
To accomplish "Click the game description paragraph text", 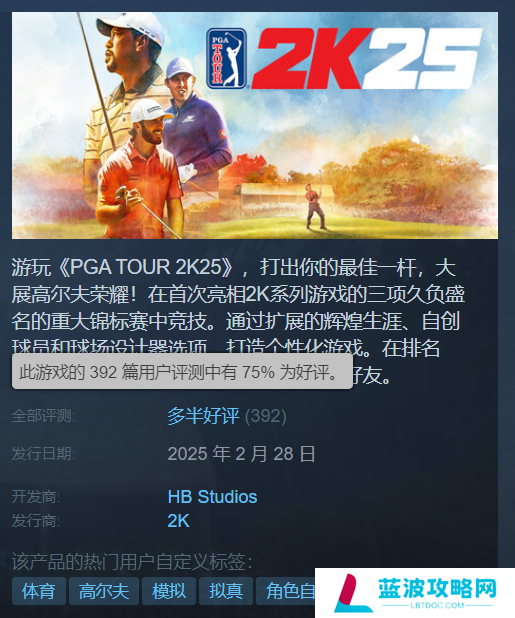I will tap(238, 321).
